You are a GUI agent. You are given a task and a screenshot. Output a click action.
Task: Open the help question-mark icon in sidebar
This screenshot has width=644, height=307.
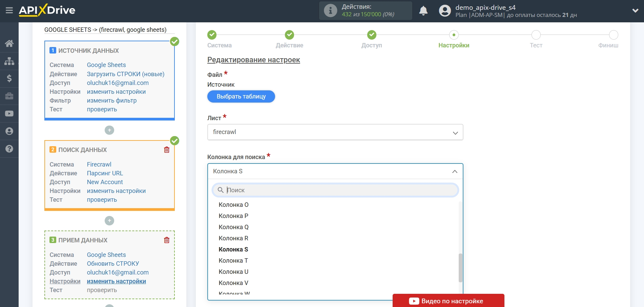tap(9, 149)
